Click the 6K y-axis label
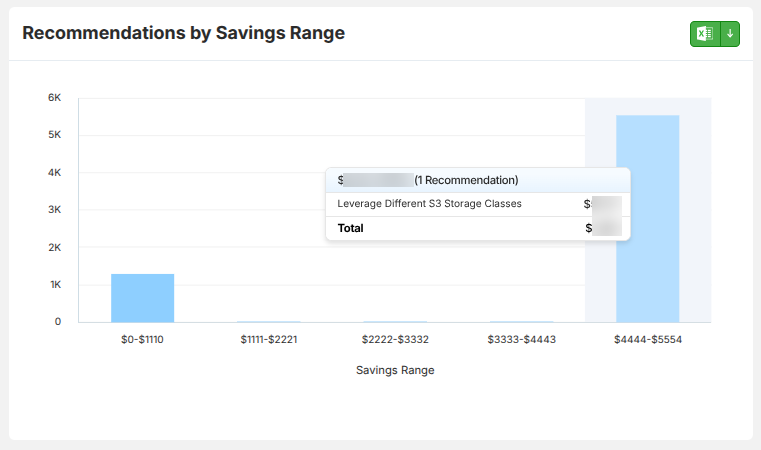 (54, 98)
